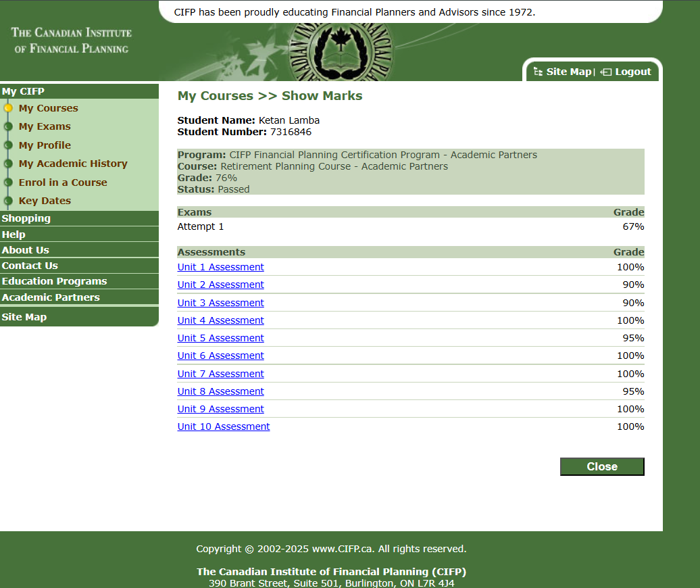Open Unit 5 Assessment link
The image size is (700, 588).
(x=220, y=338)
